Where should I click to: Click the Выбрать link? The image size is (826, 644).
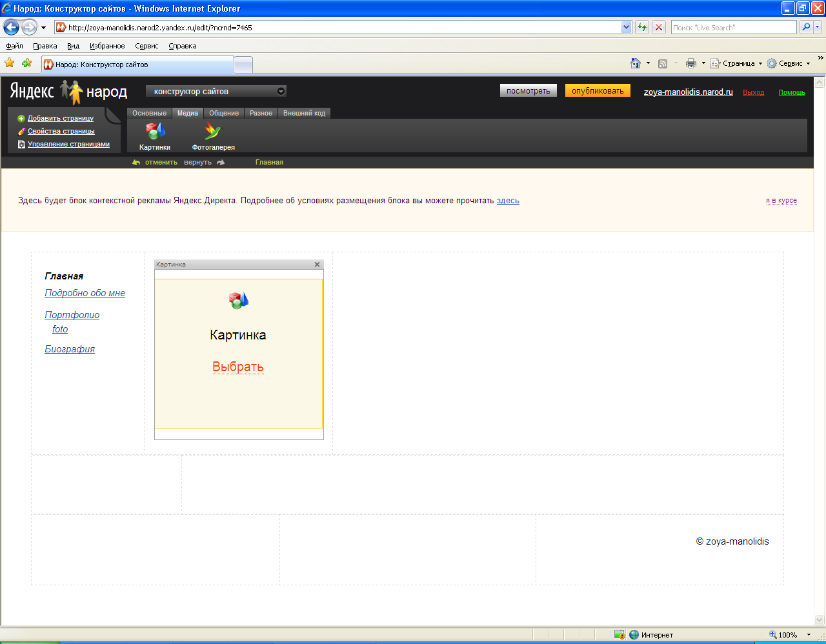[238, 367]
